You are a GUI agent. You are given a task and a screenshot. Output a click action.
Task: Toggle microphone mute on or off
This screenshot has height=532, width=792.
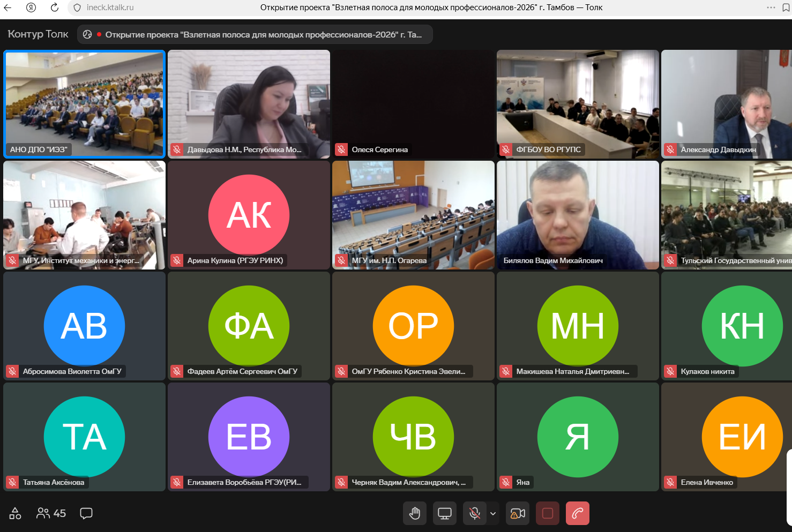(474, 513)
